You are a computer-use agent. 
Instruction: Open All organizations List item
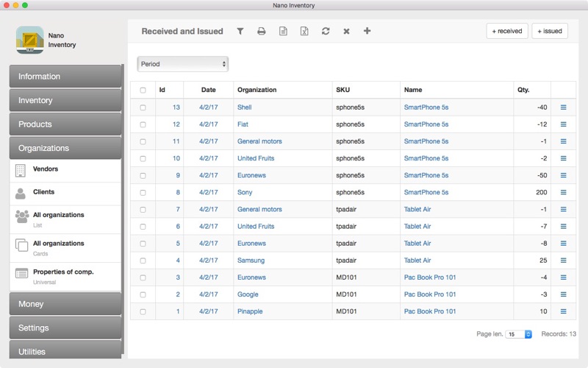coord(65,219)
